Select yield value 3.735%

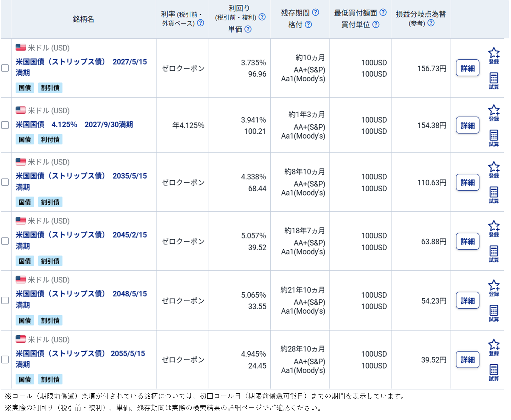[x=253, y=63]
